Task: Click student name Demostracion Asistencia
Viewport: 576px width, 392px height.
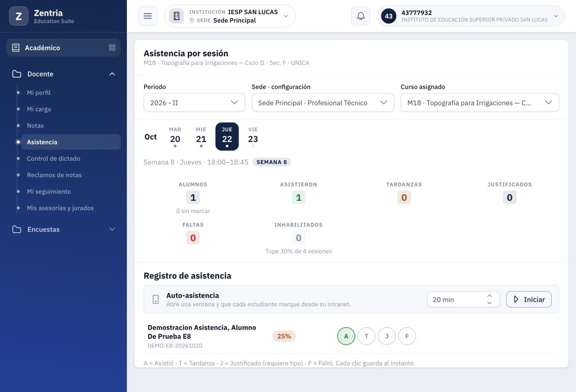Action: tap(201, 332)
